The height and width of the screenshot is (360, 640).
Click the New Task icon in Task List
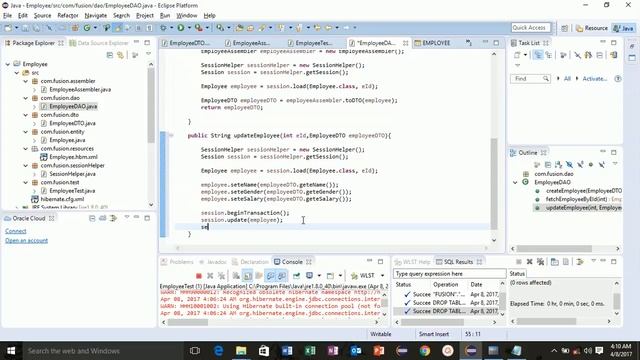click(517, 55)
